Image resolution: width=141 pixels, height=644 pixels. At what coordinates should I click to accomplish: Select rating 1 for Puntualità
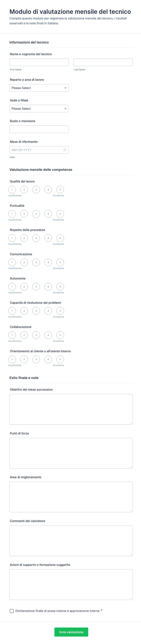(x=12, y=214)
